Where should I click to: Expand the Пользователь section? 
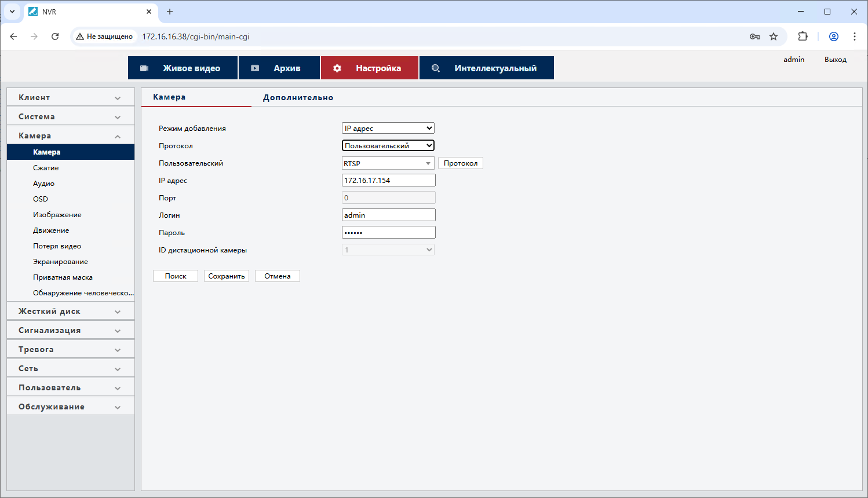(x=71, y=387)
